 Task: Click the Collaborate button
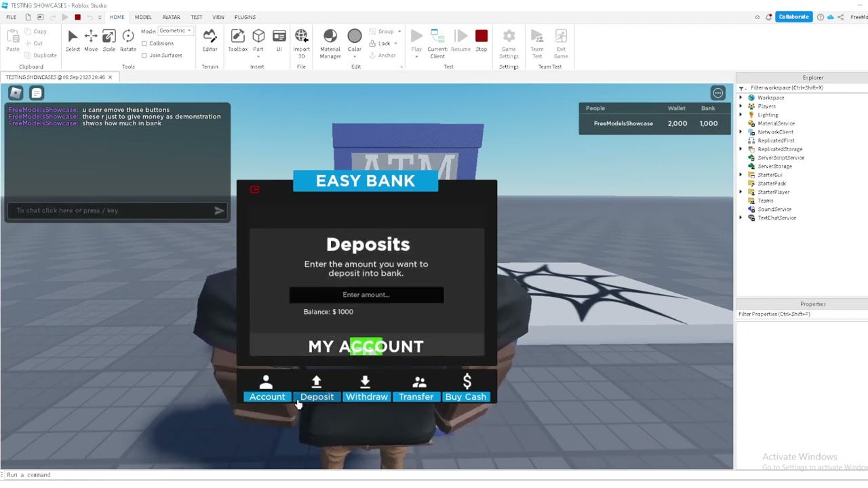pyautogui.click(x=794, y=17)
